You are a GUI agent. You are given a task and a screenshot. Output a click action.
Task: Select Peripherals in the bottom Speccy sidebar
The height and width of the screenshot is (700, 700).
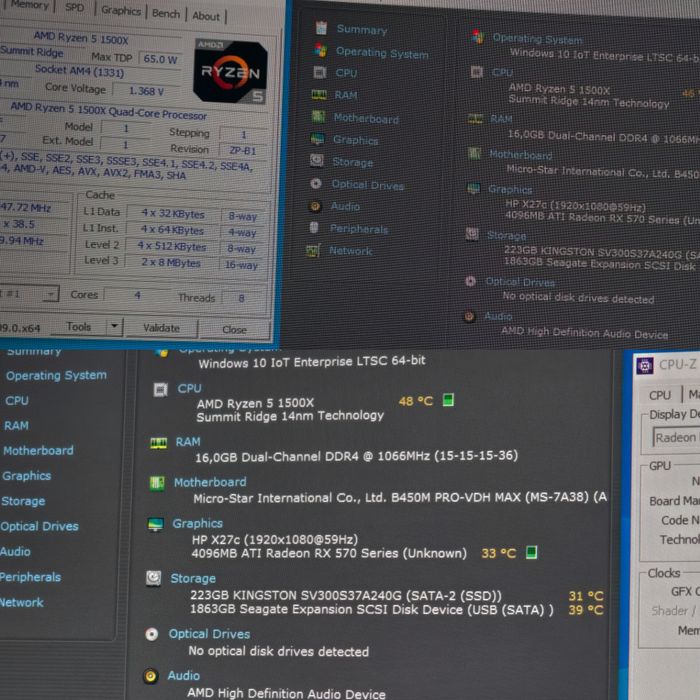pos(30,577)
